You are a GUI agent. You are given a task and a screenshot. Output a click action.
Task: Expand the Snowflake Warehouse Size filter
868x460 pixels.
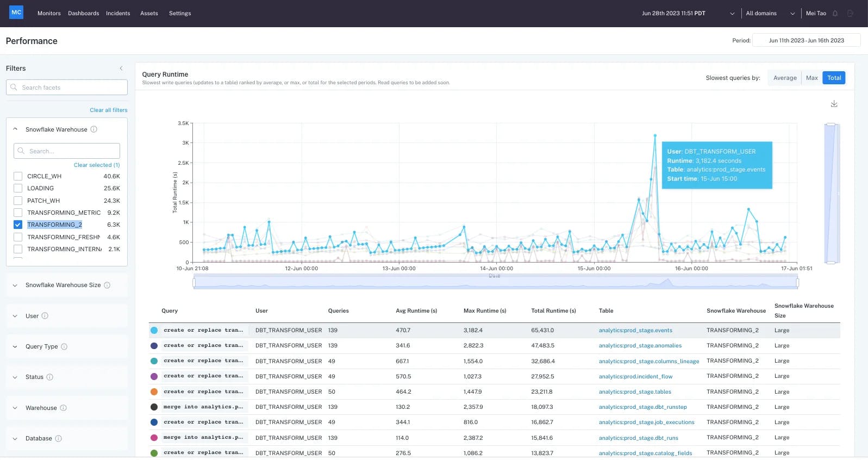coord(15,285)
